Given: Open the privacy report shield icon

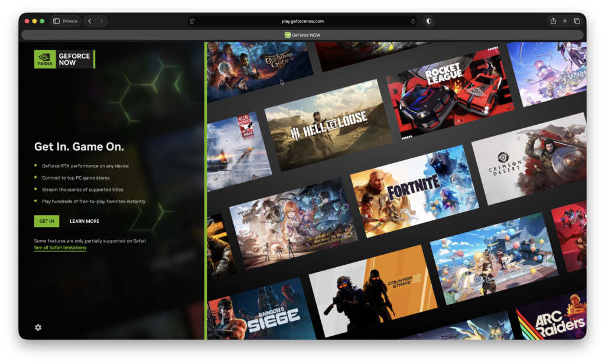Looking at the screenshot, I should pos(429,21).
